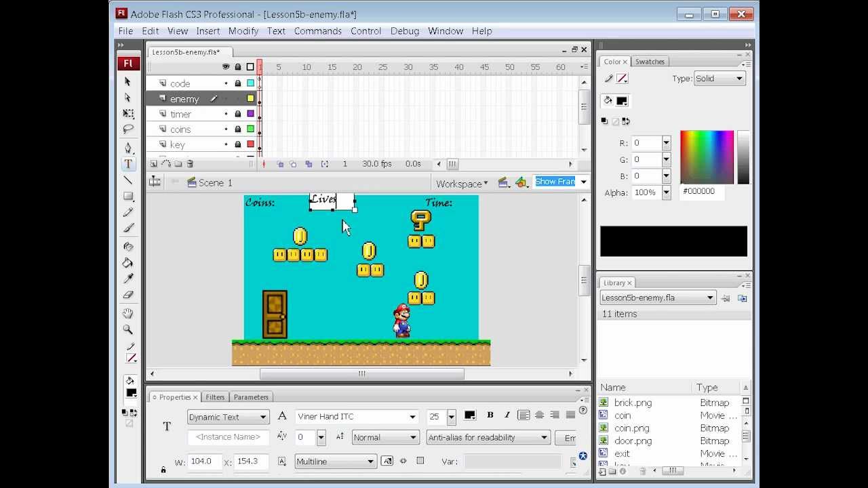Open the Viner Hand ITC font dropdown
This screenshot has height=488, width=868.
(357, 417)
